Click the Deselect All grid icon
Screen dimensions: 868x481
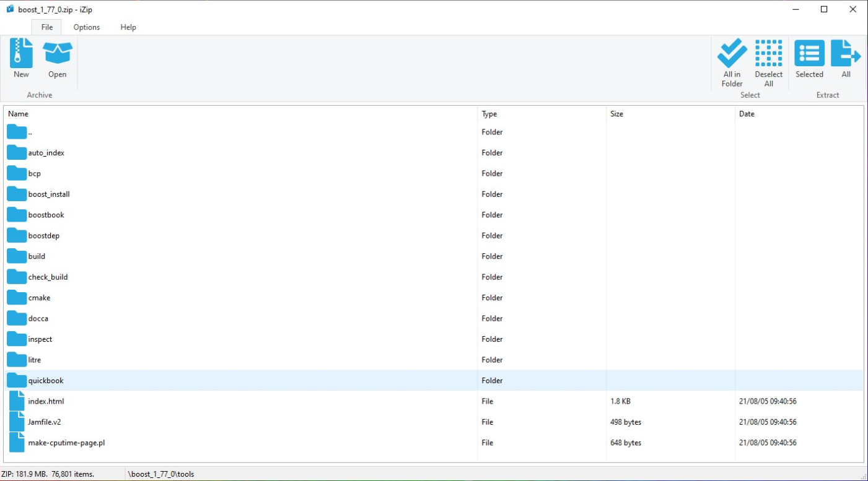click(769, 53)
